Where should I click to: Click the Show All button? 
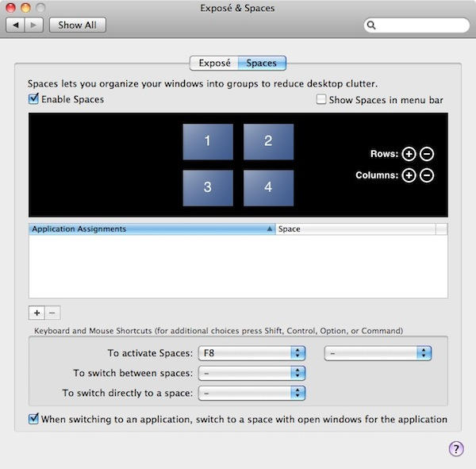[78, 25]
